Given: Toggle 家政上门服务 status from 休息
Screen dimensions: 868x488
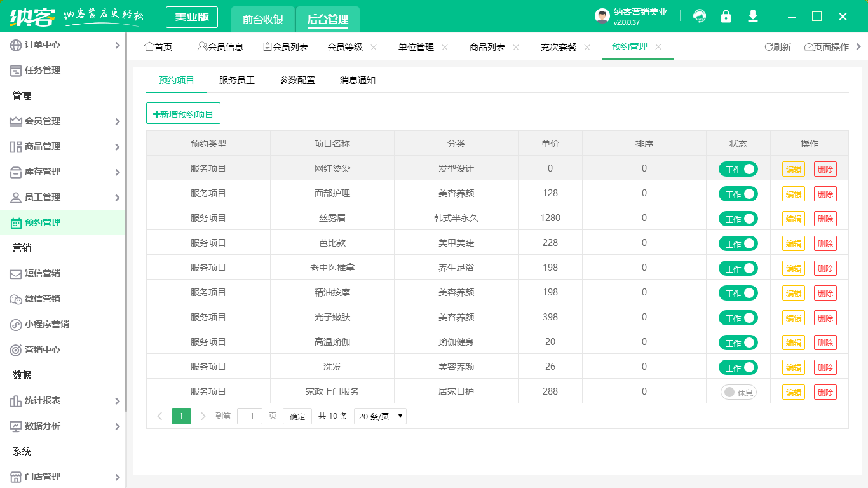Looking at the screenshot, I should click(738, 392).
